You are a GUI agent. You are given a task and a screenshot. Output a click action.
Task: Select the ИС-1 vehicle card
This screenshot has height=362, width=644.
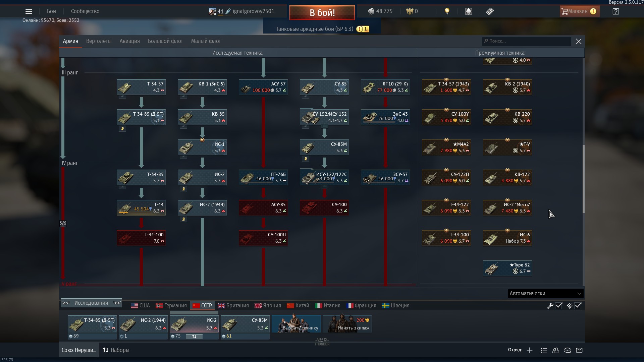202,147
